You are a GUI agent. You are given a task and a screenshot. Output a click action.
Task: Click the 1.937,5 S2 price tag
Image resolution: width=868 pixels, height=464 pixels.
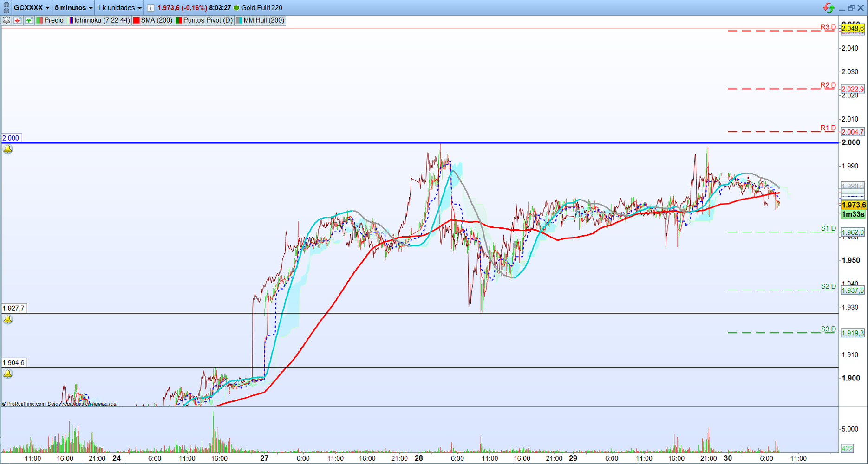click(x=853, y=290)
